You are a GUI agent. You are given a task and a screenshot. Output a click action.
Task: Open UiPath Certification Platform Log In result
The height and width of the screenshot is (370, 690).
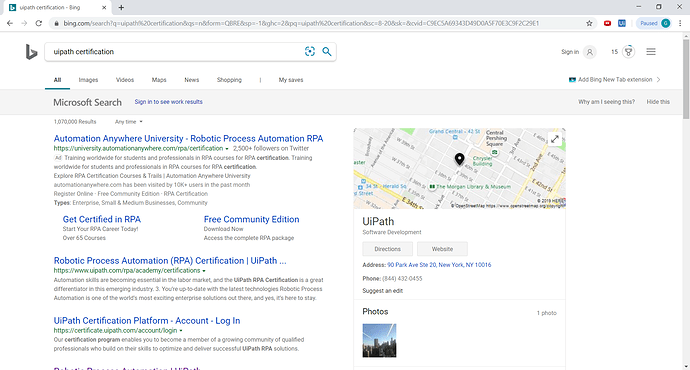147,321
